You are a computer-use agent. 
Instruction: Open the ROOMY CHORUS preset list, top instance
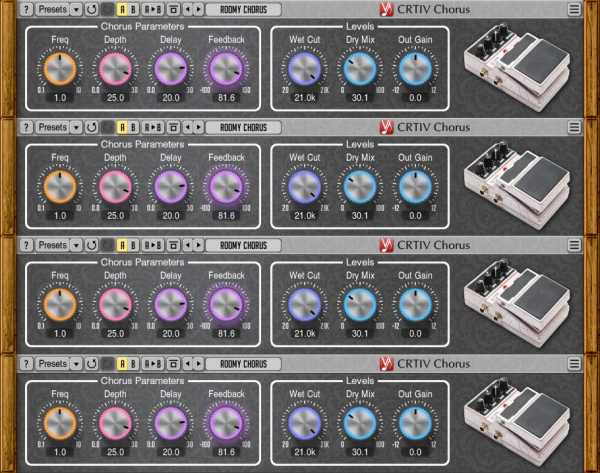(243, 9)
